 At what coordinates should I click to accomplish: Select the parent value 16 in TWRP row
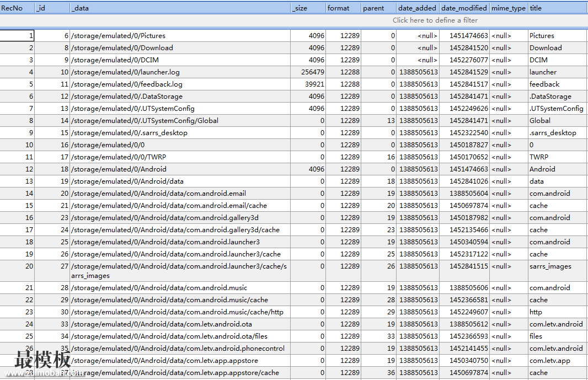tap(379, 157)
